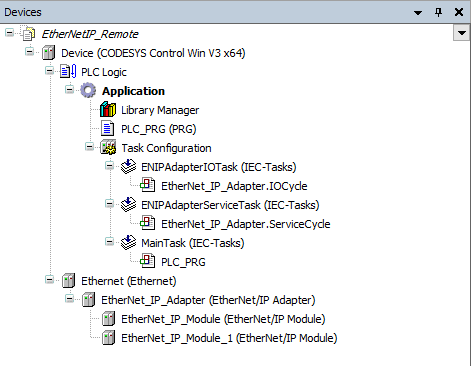This screenshot has width=471, height=366.
Task: Click the Library Manager books icon
Action: click(108, 110)
